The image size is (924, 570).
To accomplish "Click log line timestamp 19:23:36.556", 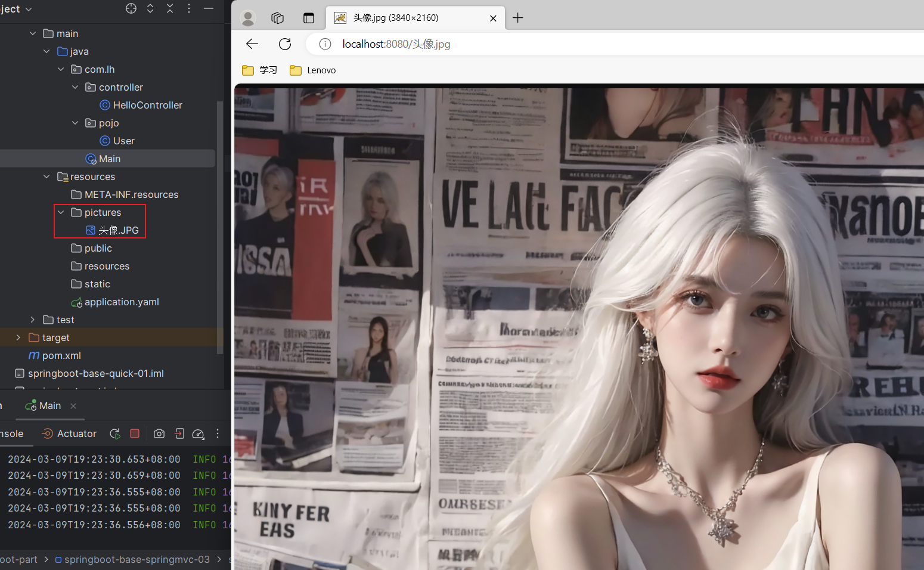I will 94,525.
